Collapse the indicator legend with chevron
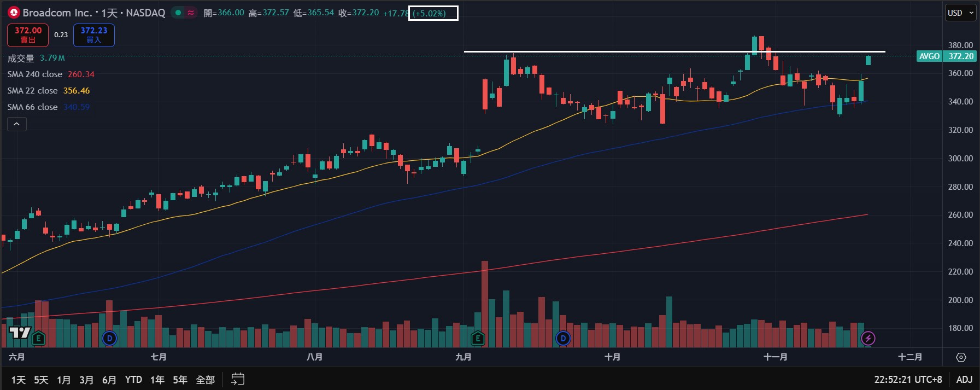The width and height of the screenshot is (980, 390). [x=16, y=124]
